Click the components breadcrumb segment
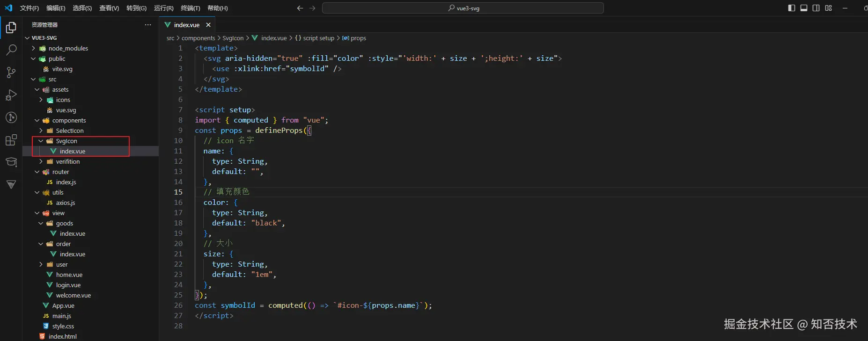The image size is (868, 341). pyautogui.click(x=198, y=38)
